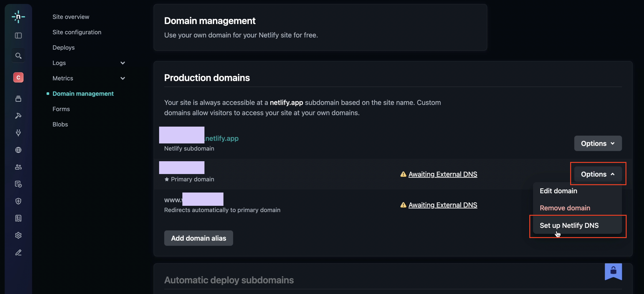
Task: Open Forms in the sidebar
Action: (61, 109)
